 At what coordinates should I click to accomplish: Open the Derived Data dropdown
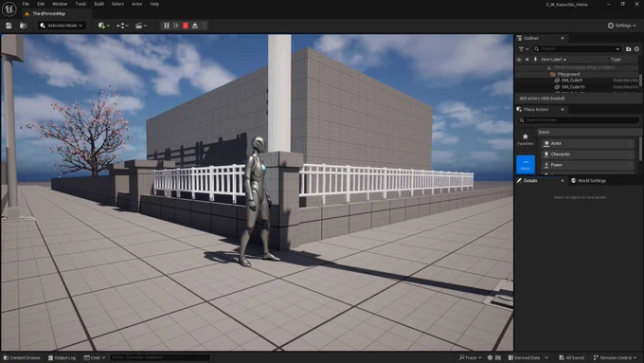coord(528,357)
